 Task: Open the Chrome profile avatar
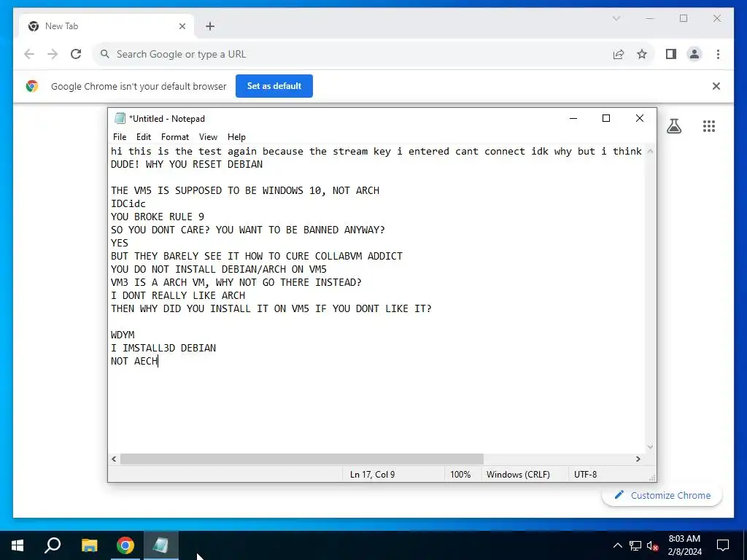pyautogui.click(x=694, y=54)
